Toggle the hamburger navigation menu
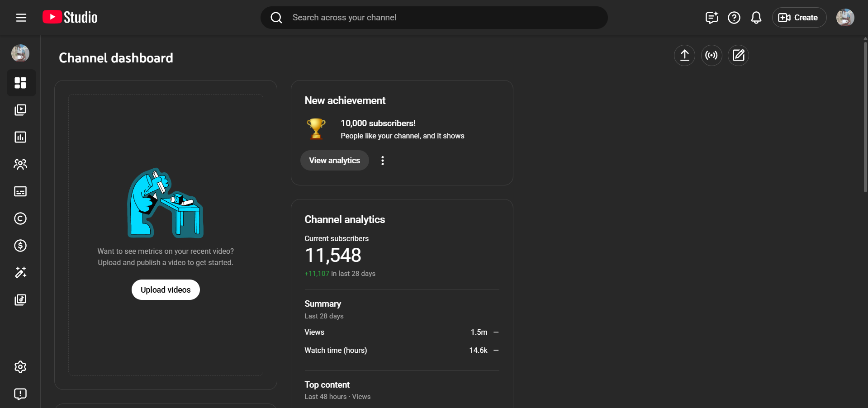The image size is (868, 408). coord(21,18)
